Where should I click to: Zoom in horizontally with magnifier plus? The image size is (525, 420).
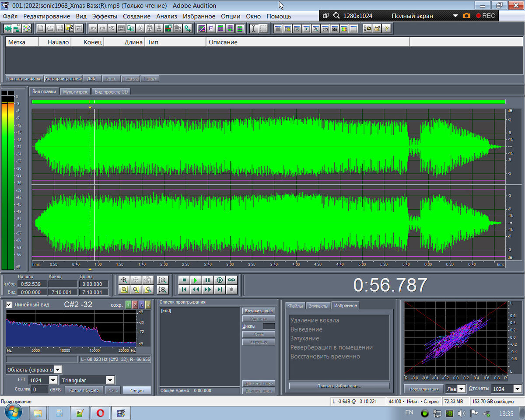coord(124,280)
